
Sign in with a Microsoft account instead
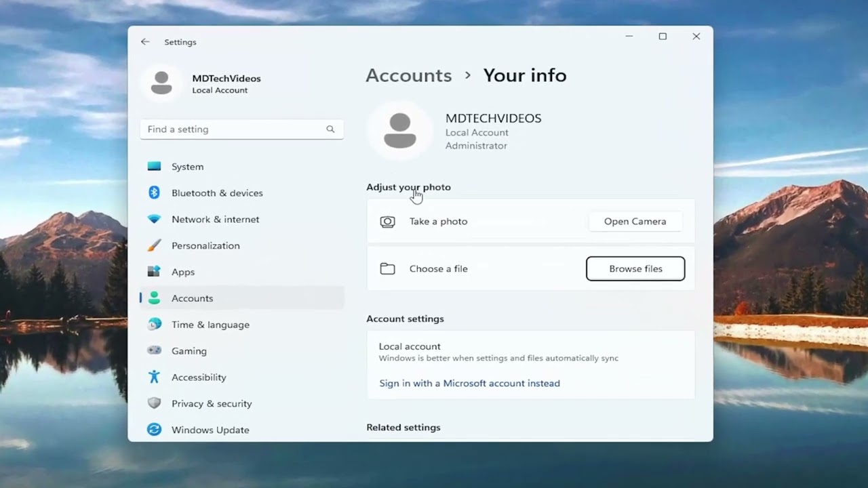point(469,383)
